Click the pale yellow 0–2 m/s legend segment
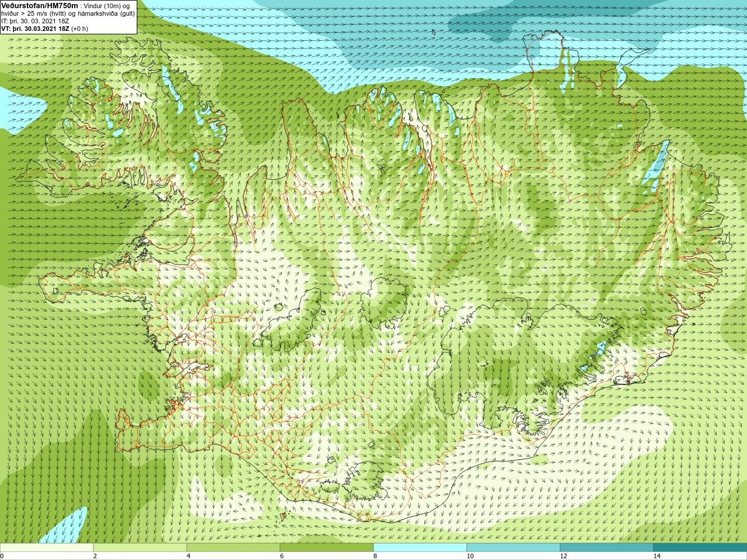This screenshot has width=747, height=560. pyautogui.click(x=47, y=548)
